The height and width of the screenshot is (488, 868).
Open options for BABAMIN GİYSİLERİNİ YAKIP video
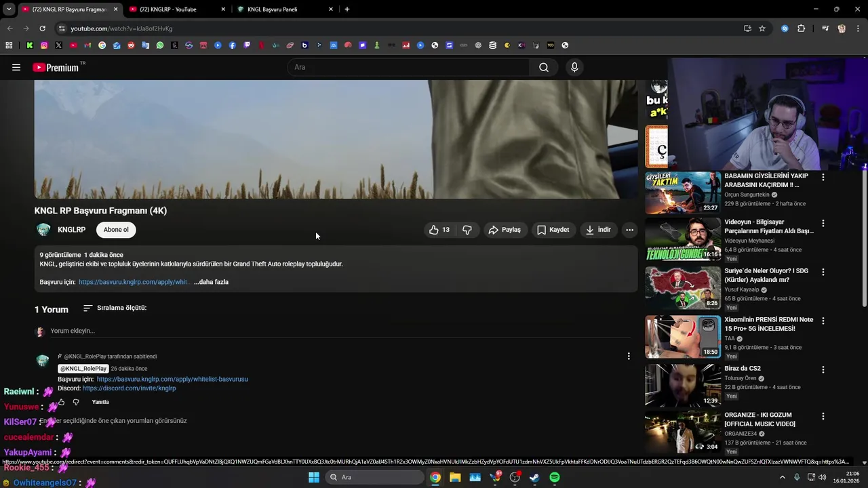click(x=823, y=177)
